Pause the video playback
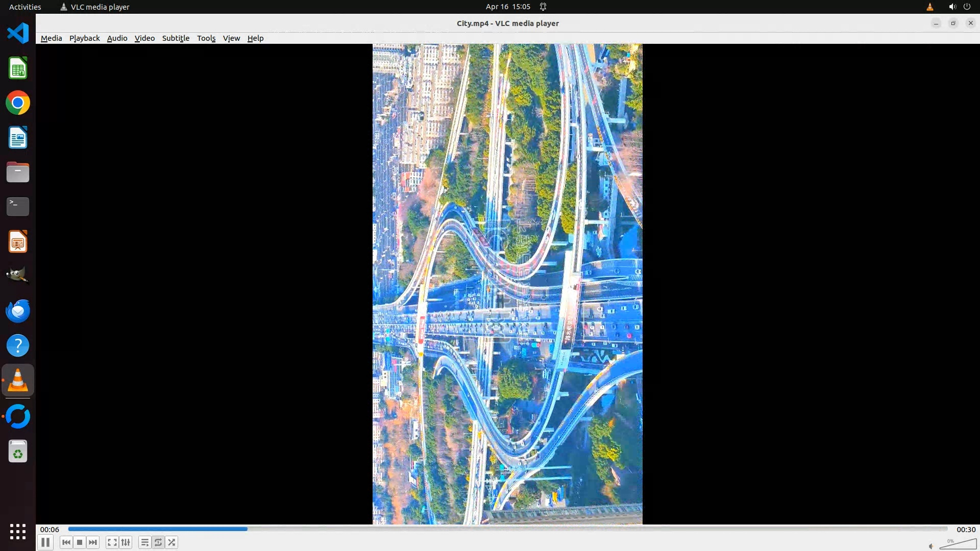980x551 pixels. click(x=45, y=542)
